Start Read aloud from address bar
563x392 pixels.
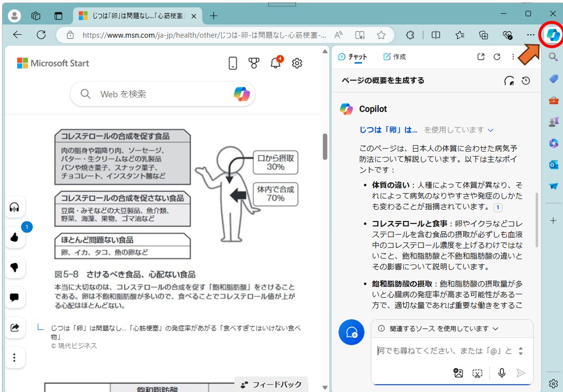click(x=338, y=35)
